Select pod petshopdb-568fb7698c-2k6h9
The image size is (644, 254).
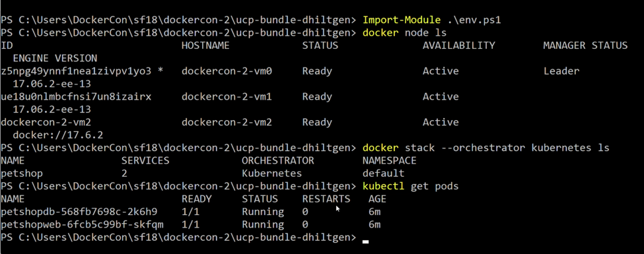pyautogui.click(x=79, y=212)
